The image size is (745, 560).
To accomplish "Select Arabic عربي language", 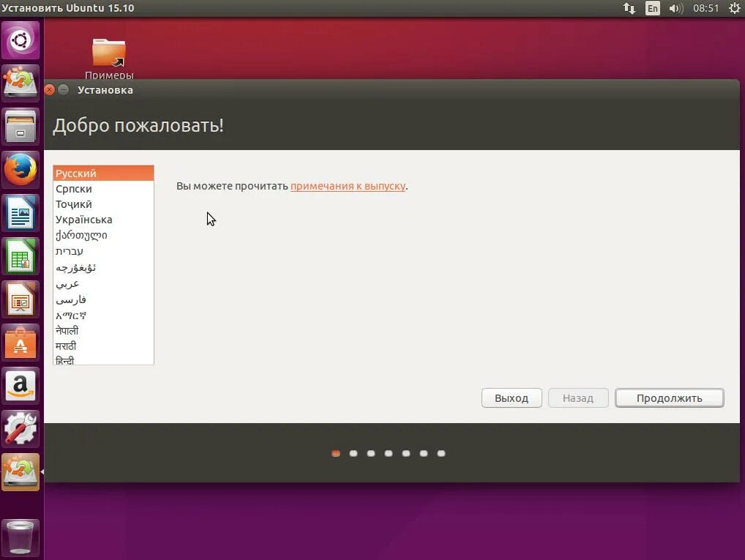I will pos(104,284).
